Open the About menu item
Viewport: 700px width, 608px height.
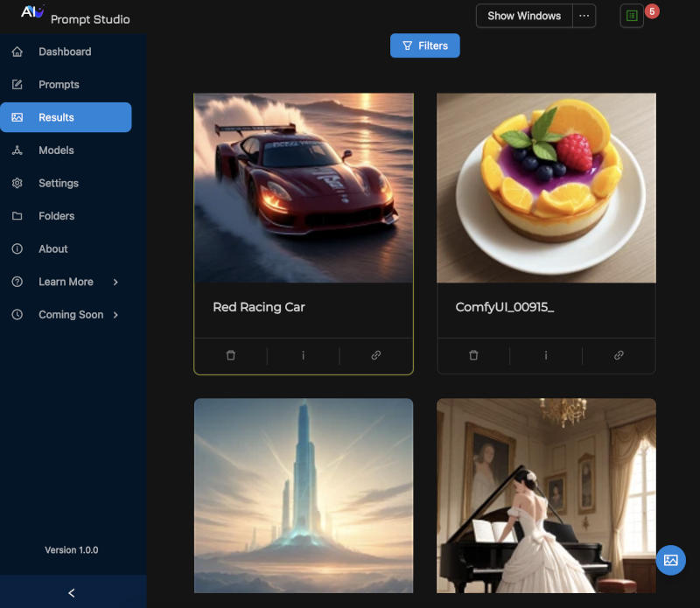[66, 248]
